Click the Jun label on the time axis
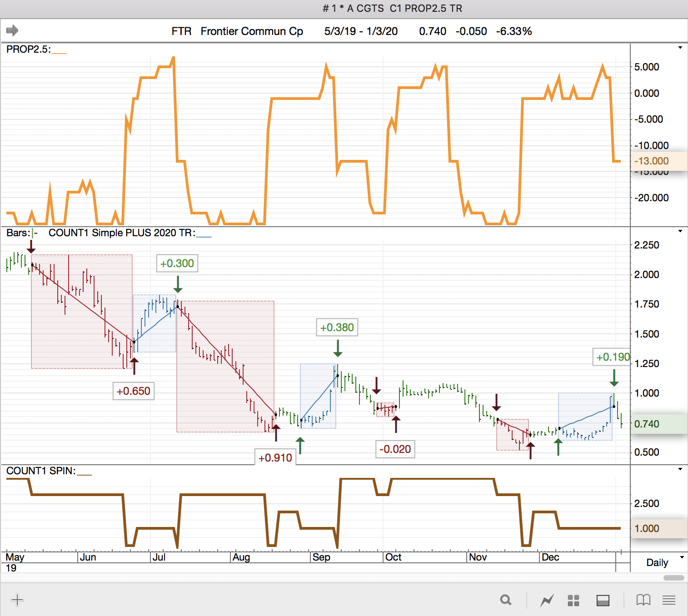Image resolution: width=688 pixels, height=616 pixels. click(x=88, y=557)
